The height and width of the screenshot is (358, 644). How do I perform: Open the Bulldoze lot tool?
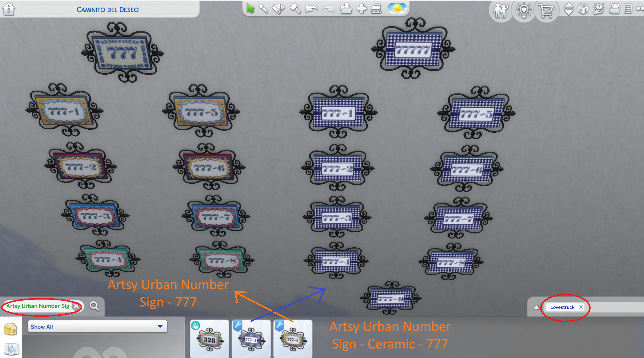(x=376, y=9)
